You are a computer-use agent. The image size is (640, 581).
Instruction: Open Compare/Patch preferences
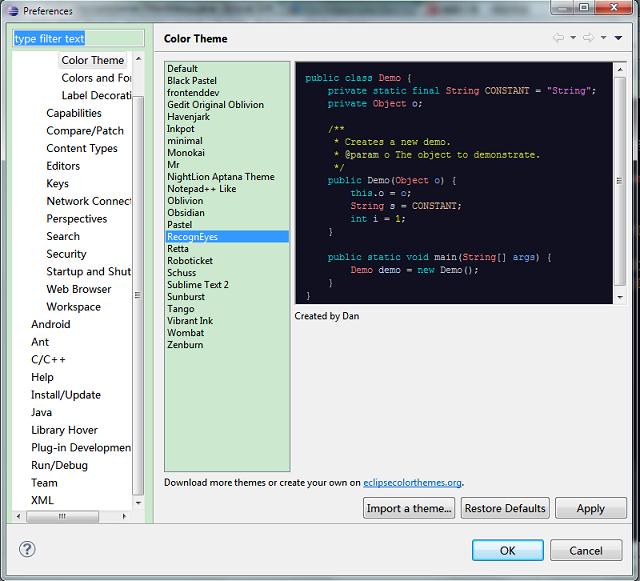pos(85,131)
